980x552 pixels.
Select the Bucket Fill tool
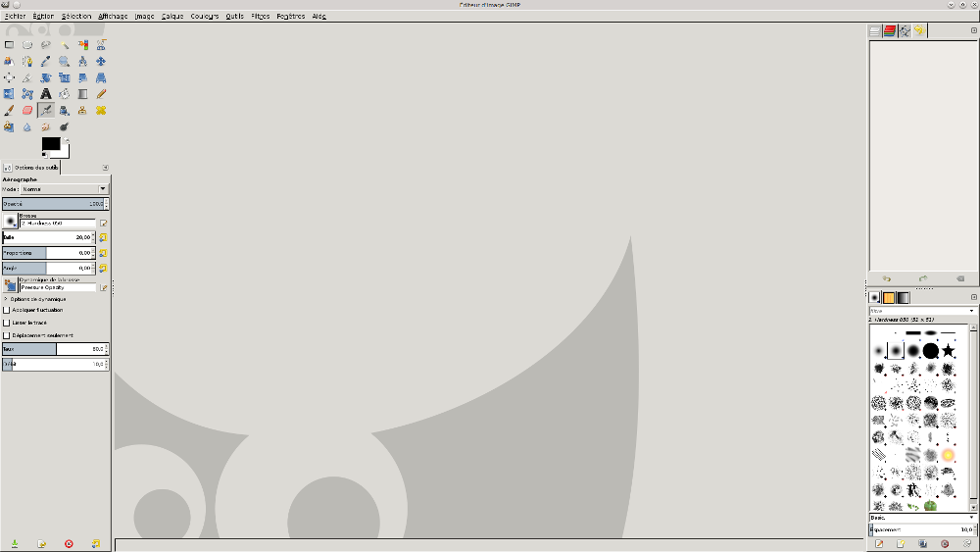65,94
